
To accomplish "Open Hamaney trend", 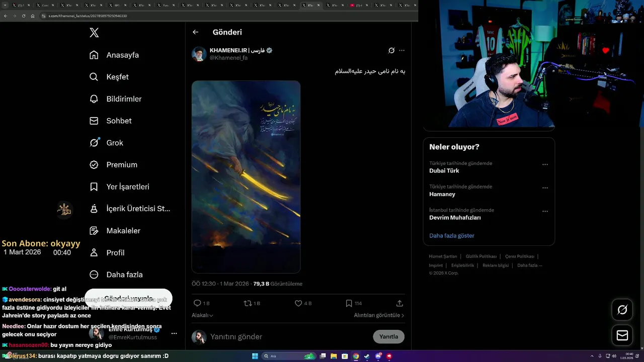I will [442, 194].
